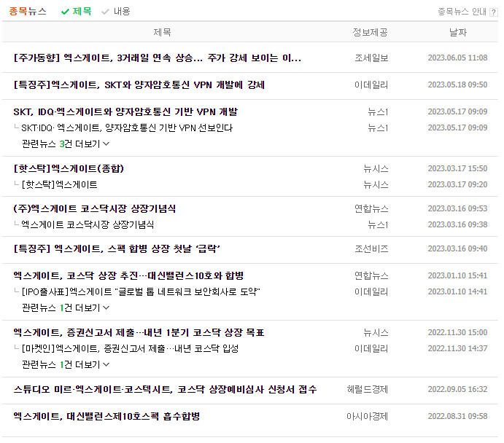
Task: Expand 관련뉴스 1건 더보기 under the 증권신고서 제출 article
Action: [66, 364]
